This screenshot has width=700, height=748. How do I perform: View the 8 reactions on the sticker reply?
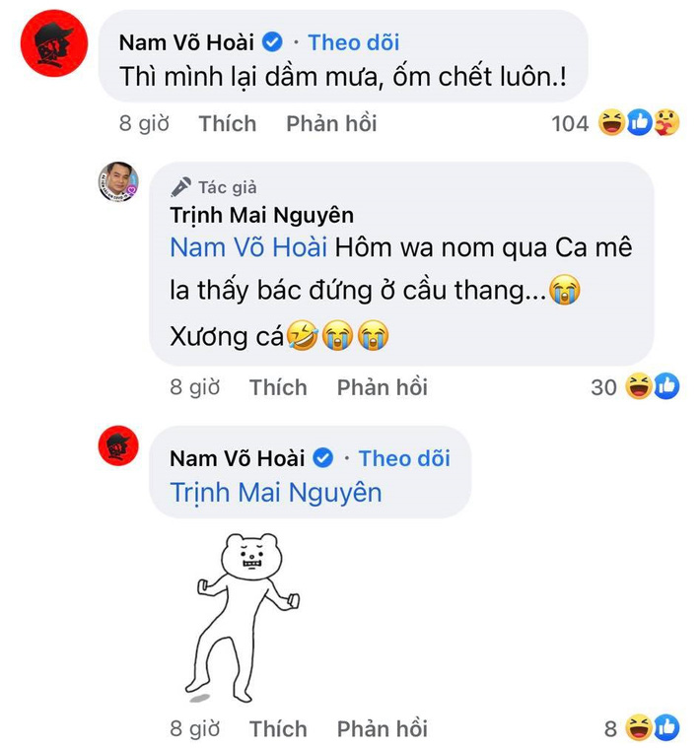coord(642,728)
